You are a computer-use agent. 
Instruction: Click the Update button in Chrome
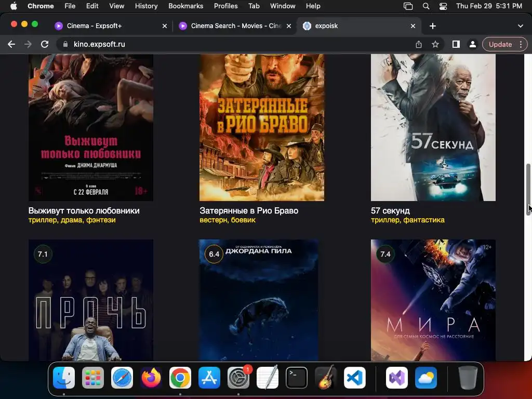(504, 45)
